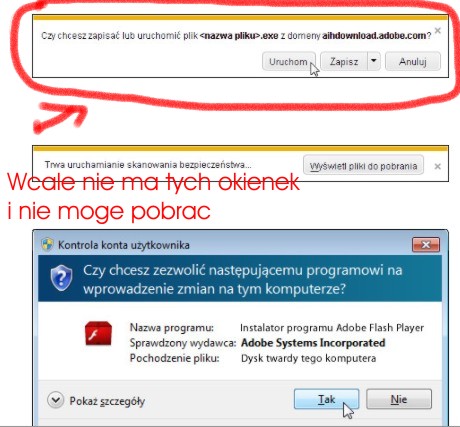Click the Pokaż szczegóły label
The height and width of the screenshot is (427, 460).
[107, 401]
